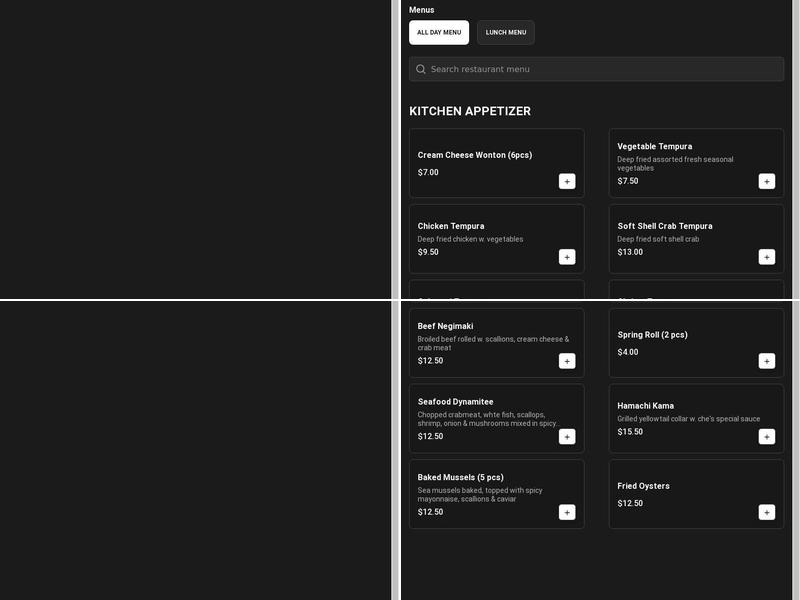Click the search restaurant menu field

[x=600, y=69]
